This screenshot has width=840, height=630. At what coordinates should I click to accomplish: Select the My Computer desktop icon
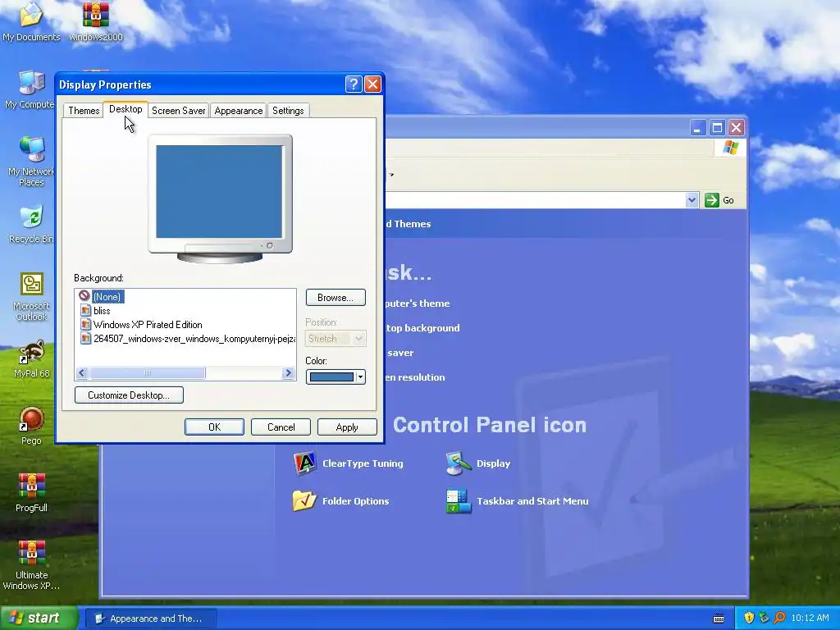pyautogui.click(x=30, y=89)
